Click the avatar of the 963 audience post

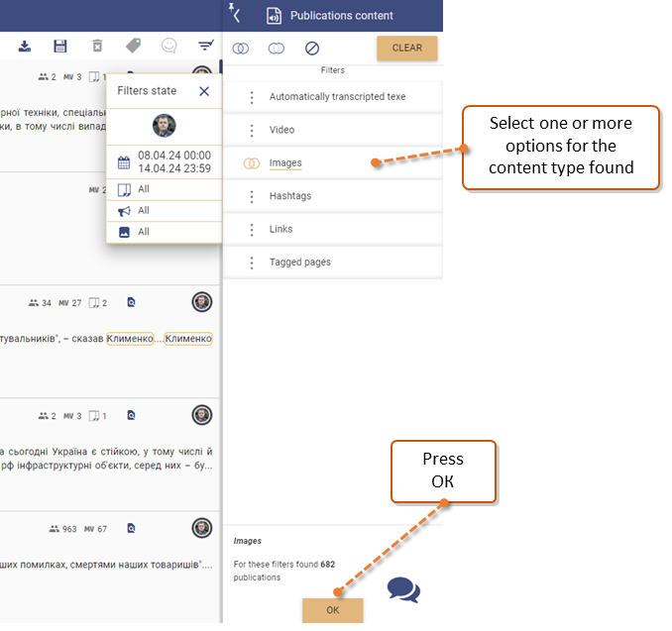coord(202,528)
